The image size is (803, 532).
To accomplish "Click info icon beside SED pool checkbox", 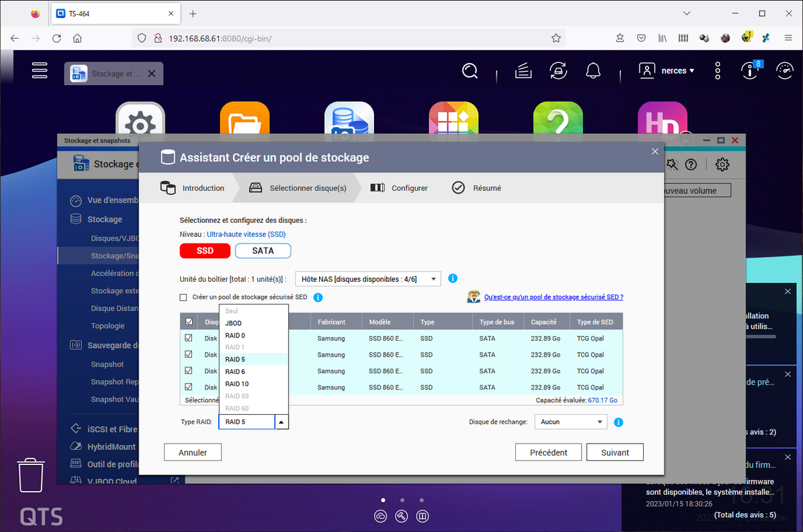I will coord(318,297).
